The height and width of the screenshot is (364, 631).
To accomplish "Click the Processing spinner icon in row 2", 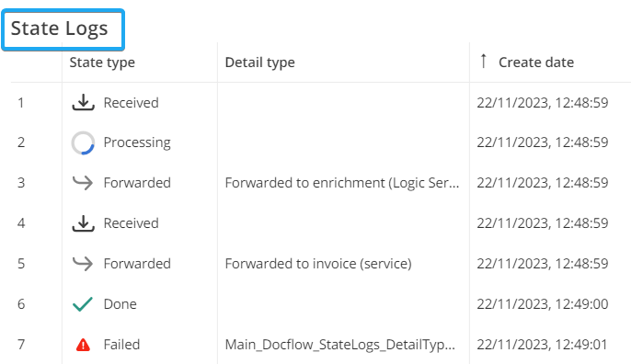I will [83, 142].
